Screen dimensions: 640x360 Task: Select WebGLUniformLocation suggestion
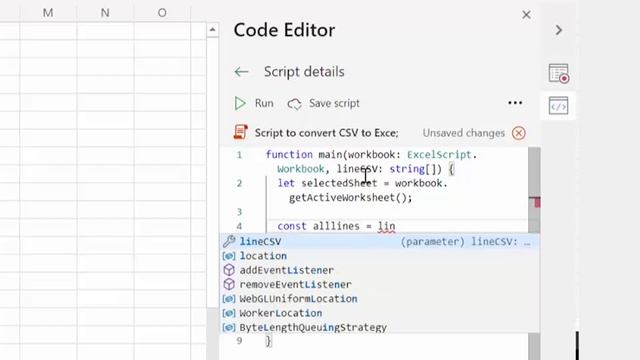point(380,299)
